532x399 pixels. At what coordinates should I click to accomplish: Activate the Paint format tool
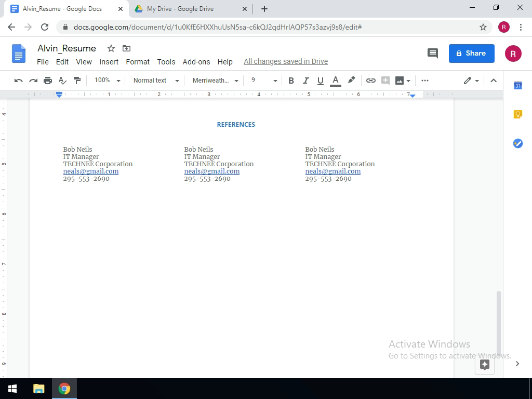tap(77, 81)
